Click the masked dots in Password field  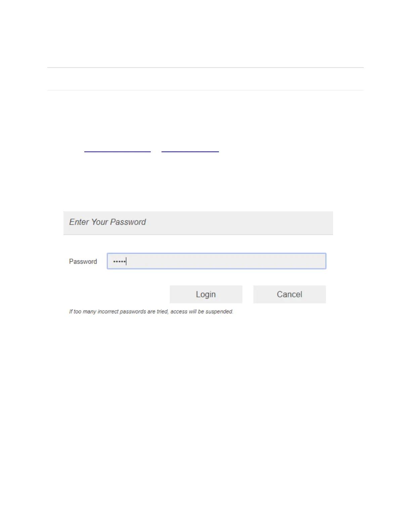pyautogui.click(x=119, y=261)
